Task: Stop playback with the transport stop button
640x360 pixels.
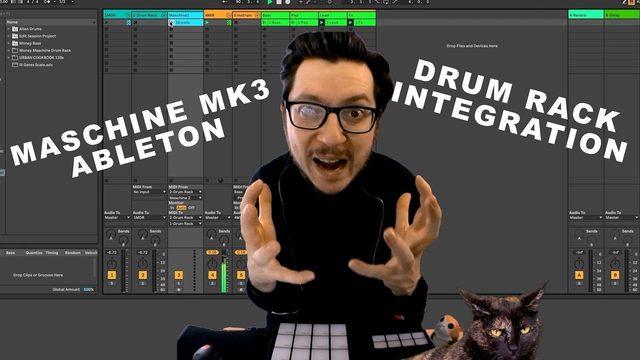Action: tap(279, 2)
